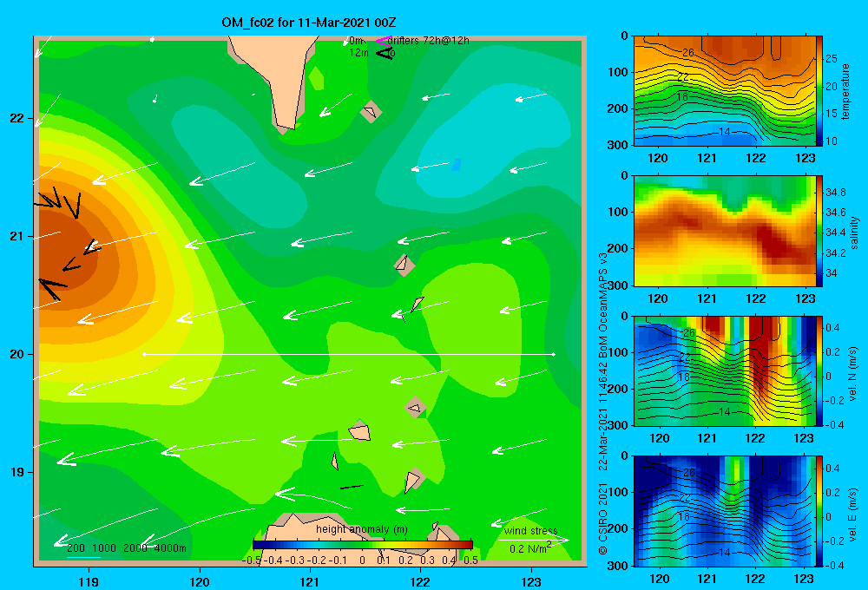Image resolution: width=868 pixels, height=590 pixels.
Task: Click the 'vel. E (m/s)' axis label
Action: [x=853, y=515]
